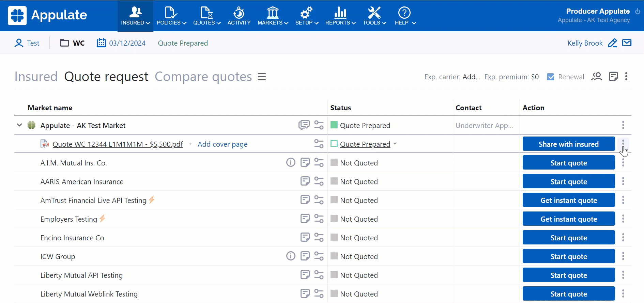Open notes icon for AARIS American Insurance
The width and height of the screenshot is (644, 303).
click(x=305, y=181)
